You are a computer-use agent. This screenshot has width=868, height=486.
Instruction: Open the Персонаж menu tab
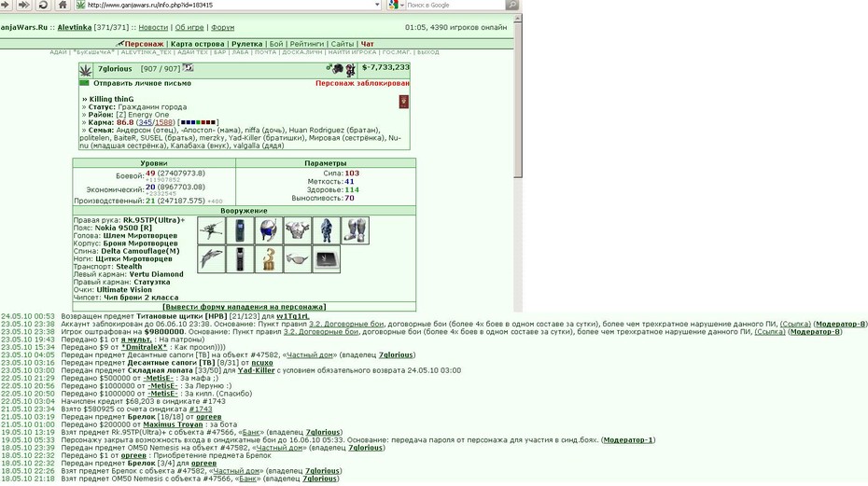point(144,44)
